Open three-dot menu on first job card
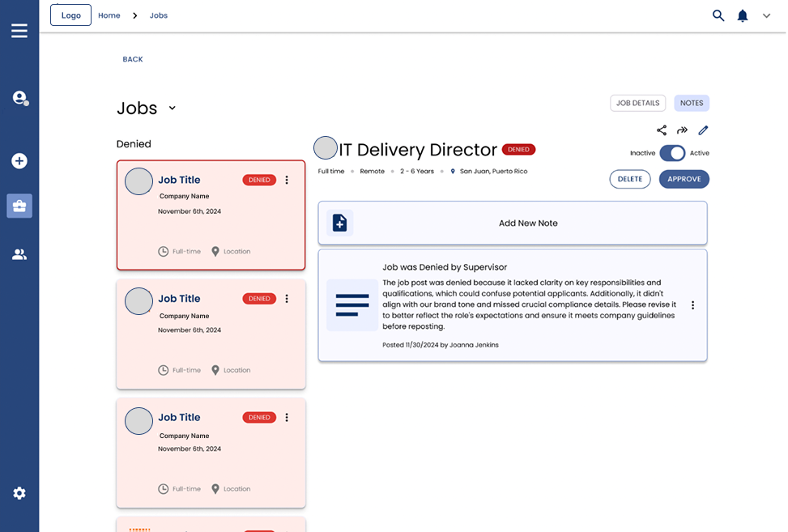 [x=287, y=180]
